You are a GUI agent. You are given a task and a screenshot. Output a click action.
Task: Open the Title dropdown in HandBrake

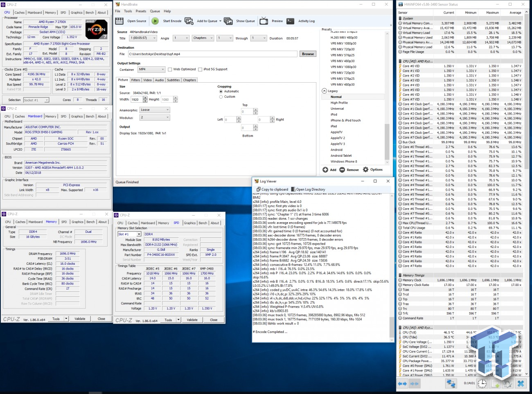[143, 38]
